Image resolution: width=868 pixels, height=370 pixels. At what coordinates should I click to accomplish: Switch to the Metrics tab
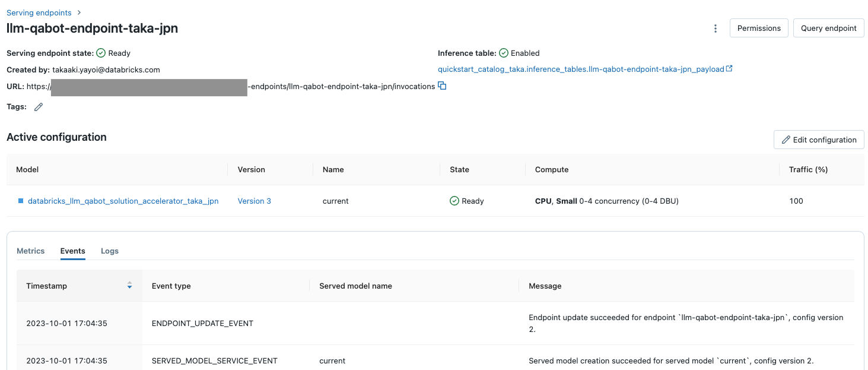[31, 251]
